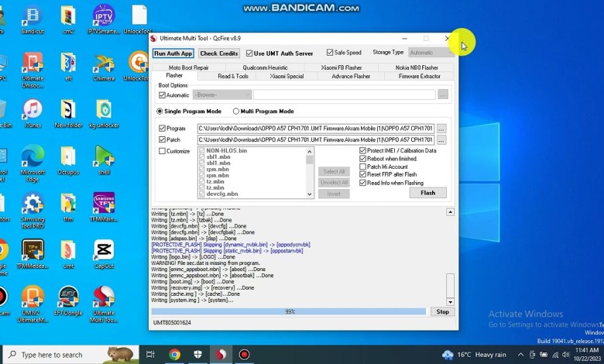Viewport: 604px width, 364px height.
Task: Enable Patch Mi Account checkbox
Action: [362, 167]
